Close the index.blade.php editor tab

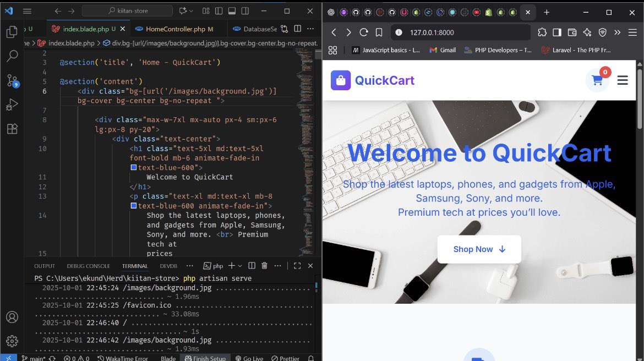pos(122,29)
